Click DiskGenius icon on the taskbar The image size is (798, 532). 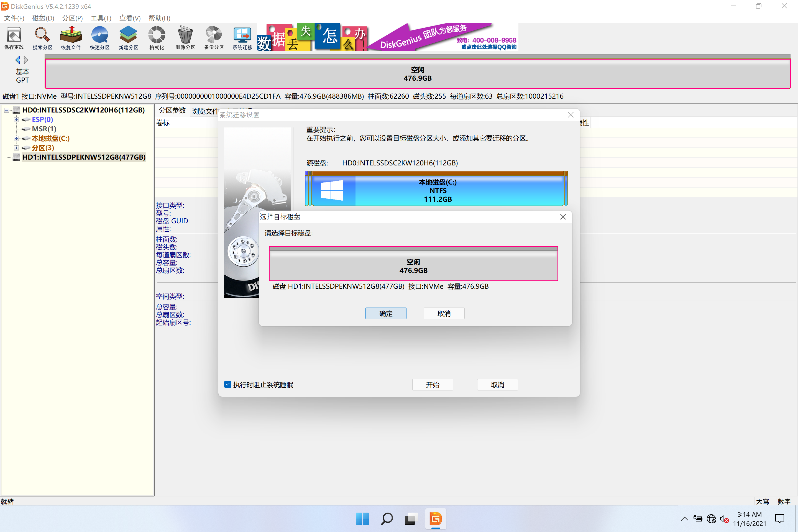click(436, 519)
